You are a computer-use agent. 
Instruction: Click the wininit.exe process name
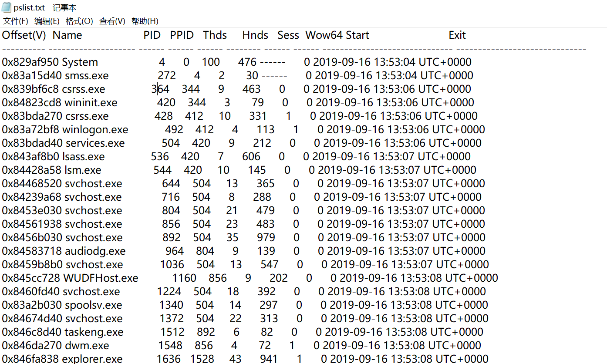91,103
